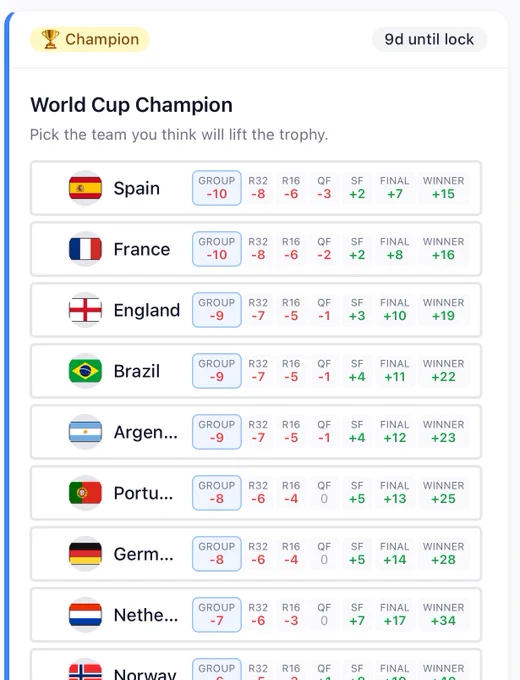Select France's GROUP -10 score box

click(x=217, y=249)
